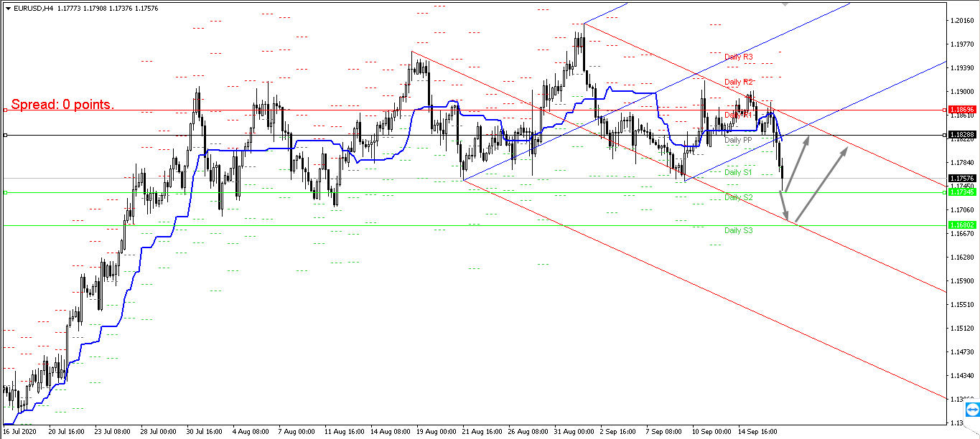The width and height of the screenshot is (980, 439).
Task: Open the TeamViewer icon in the corner
Action: (x=972, y=410)
